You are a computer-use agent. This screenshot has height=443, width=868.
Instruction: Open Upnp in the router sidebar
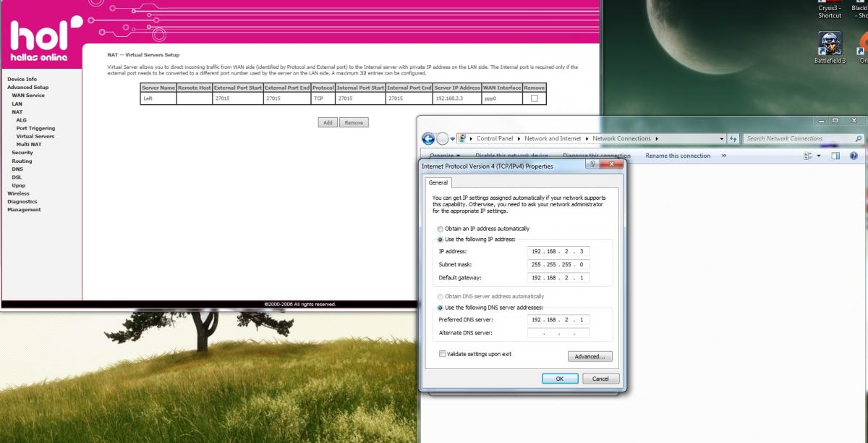tap(18, 185)
